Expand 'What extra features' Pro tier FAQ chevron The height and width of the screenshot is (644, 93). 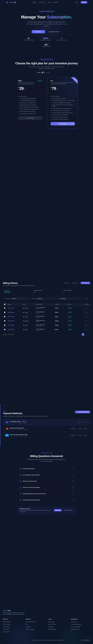coord(73,494)
